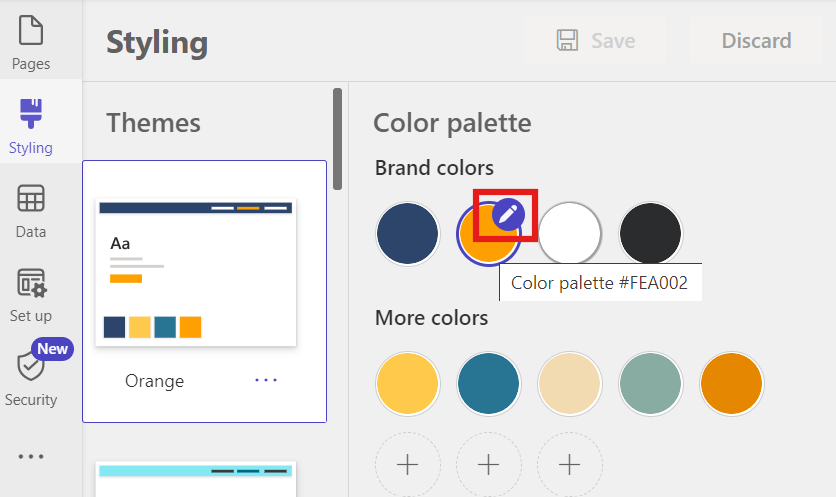Open the Data table icon
Image resolution: width=836 pixels, height=497 pixels.
click(x=31, y=199)
